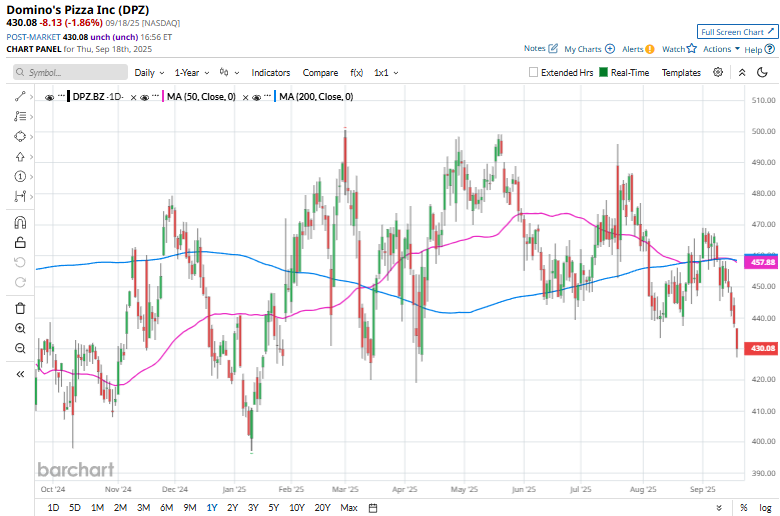Delete drawings with the trash icon

(20, 308)
